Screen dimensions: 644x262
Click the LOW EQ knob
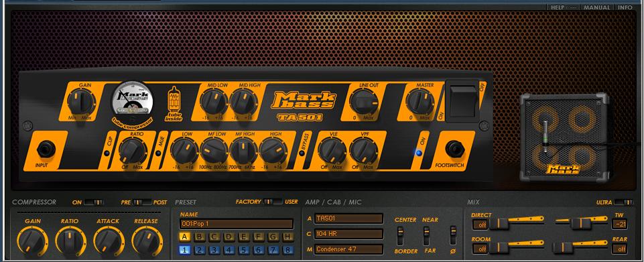[184, 151]
